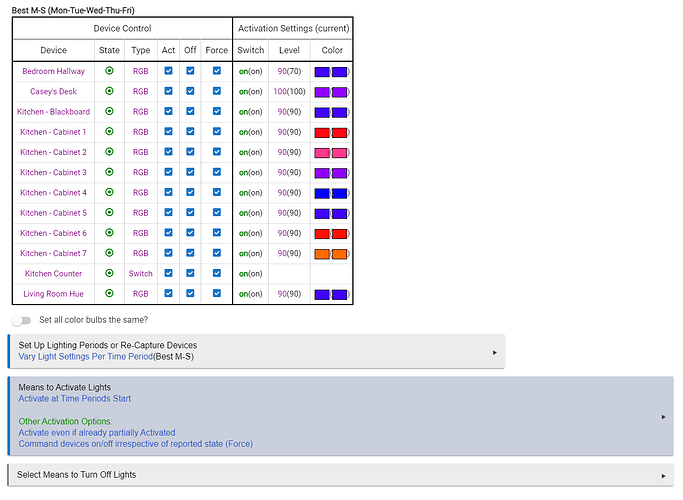The height and width of the screenshot is (500, 683).
Task: Open Kitchen - Blackboard device link
Action: coord(54,111)
